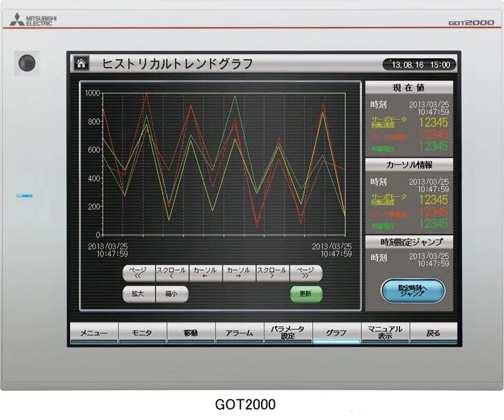The image size is (504, 420).
Task: Tap the red 12345 value under 現在値
Action: coord(433,135)
